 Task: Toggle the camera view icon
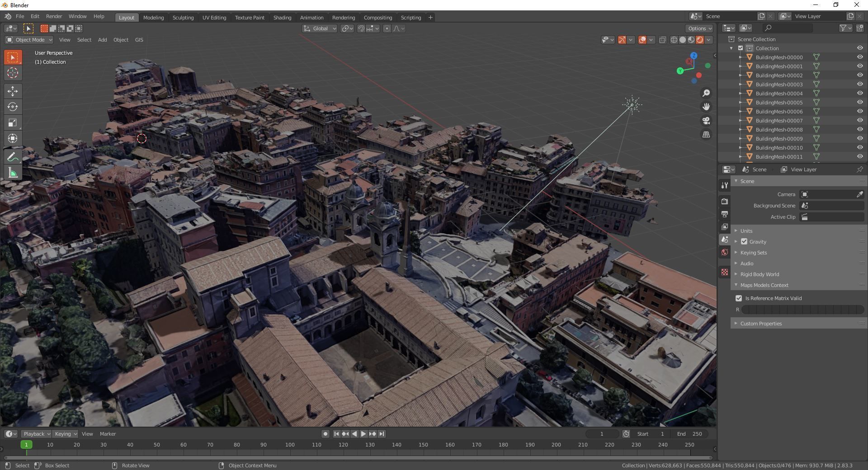[x=706, y=121]
